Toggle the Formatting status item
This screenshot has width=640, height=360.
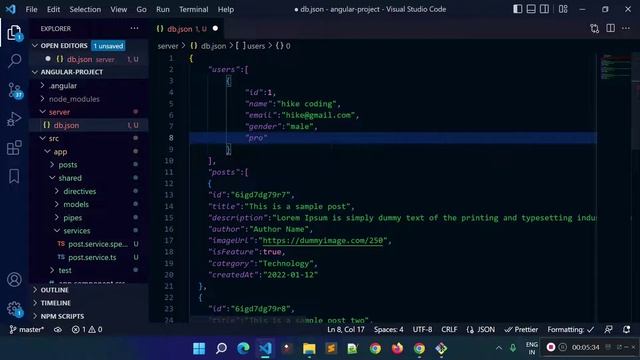tap(571, 329)
